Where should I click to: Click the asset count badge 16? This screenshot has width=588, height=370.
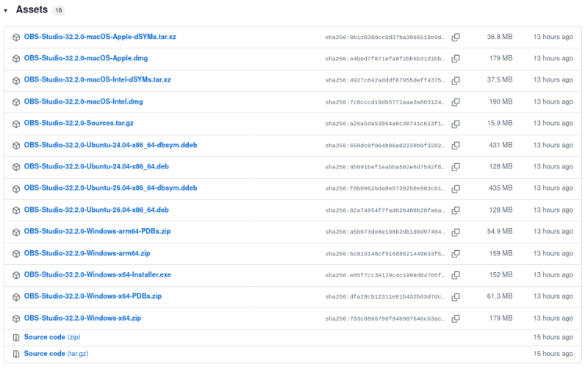[59, 10]
